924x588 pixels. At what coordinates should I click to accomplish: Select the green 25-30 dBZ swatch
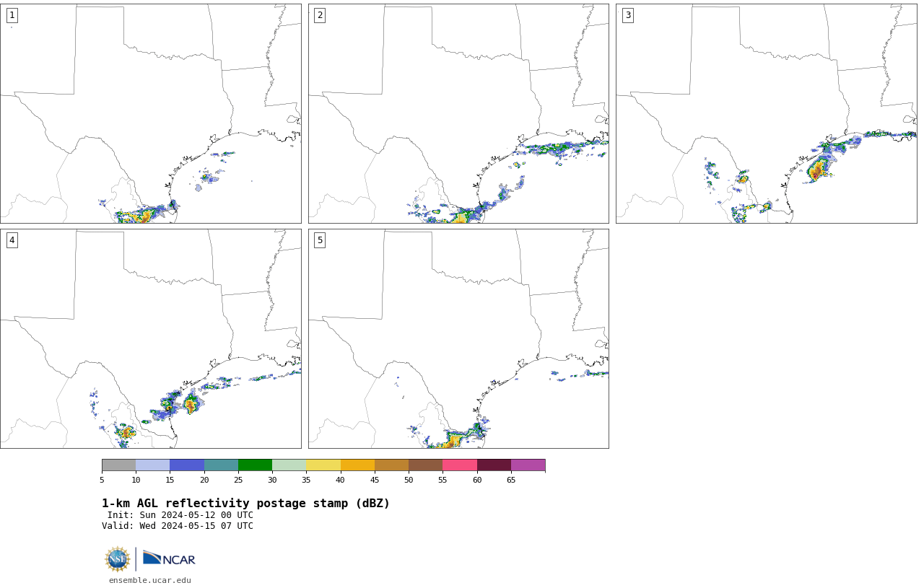pyautogui.click(x=255, y=465)
